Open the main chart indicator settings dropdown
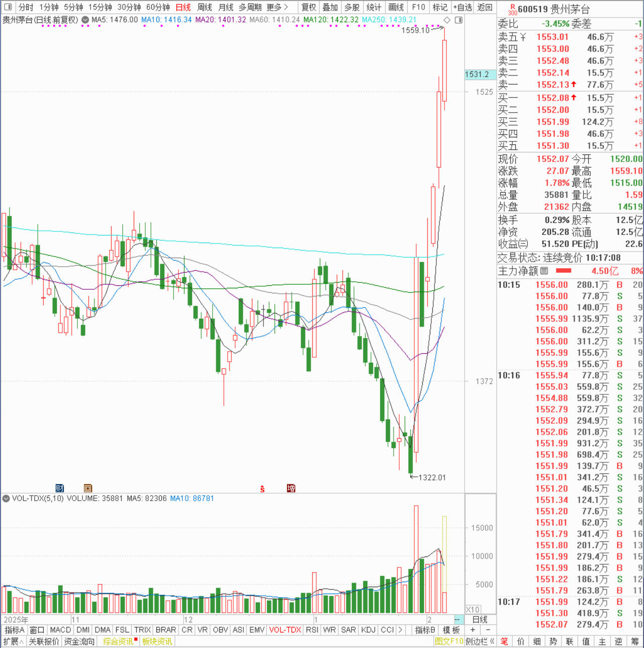 point(85,20)
